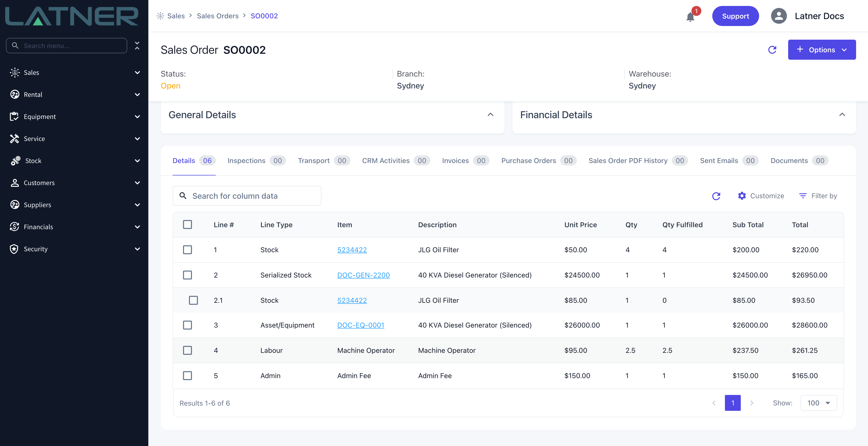868x446 pixels.
Task: Open the Sales Order PDF History tab
Action: click(x=638, y=161)
